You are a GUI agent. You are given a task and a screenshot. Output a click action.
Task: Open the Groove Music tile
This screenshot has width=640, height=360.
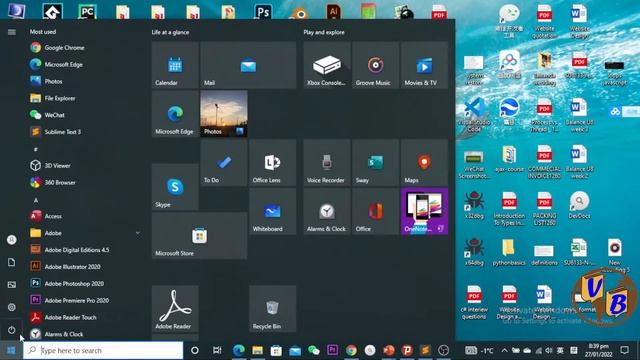(x=376, y=65)
